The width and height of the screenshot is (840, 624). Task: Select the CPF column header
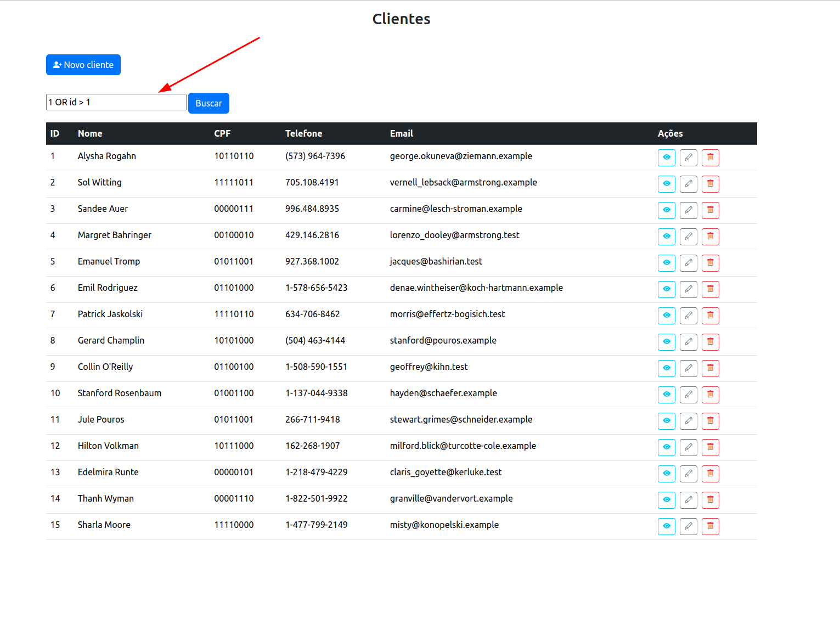222,133
